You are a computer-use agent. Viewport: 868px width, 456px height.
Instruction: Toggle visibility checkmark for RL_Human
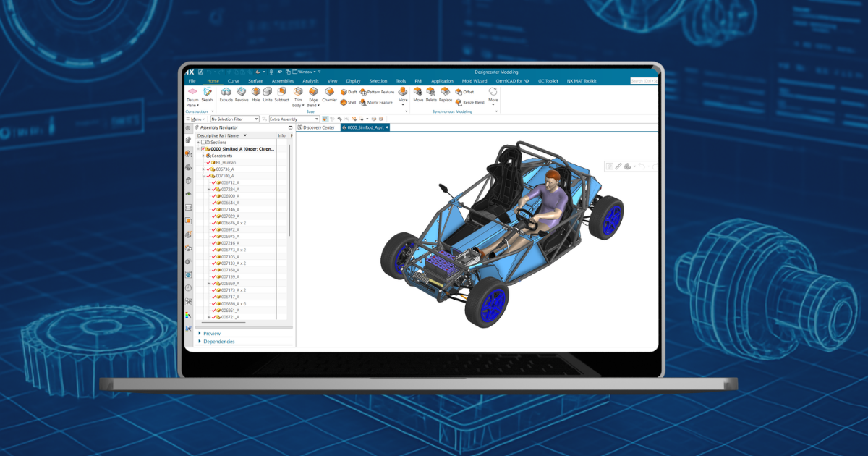[x=209, y=163]
